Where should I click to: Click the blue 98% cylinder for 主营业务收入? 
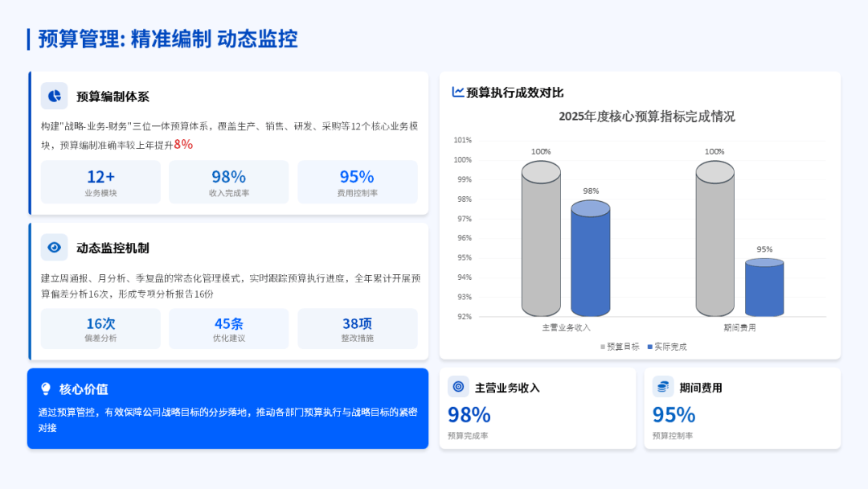(x=591, y=259)
